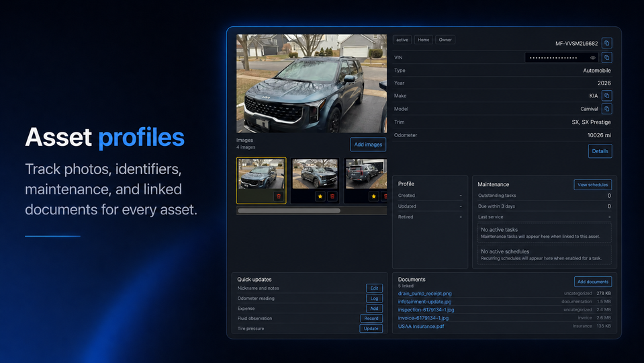Open infotainment-update.jpg document
Screen dimensions: 644x363
pyautogui.click(x=424, y=302)
